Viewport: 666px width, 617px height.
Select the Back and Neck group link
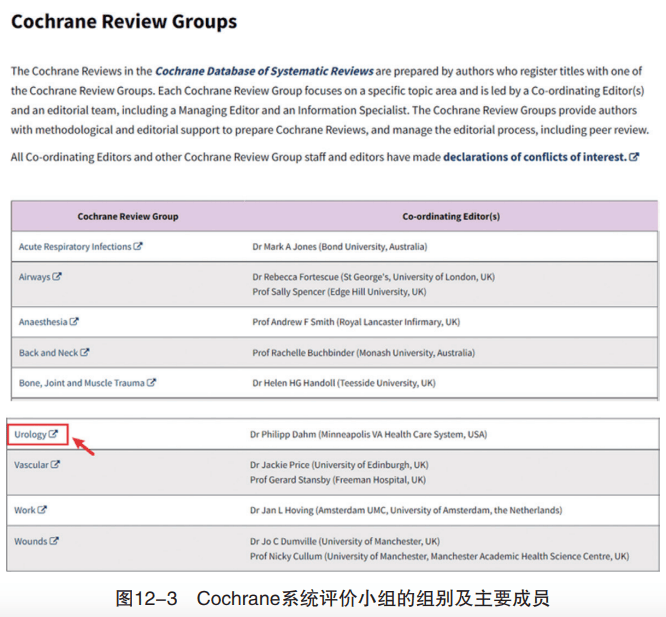point(48,352)
